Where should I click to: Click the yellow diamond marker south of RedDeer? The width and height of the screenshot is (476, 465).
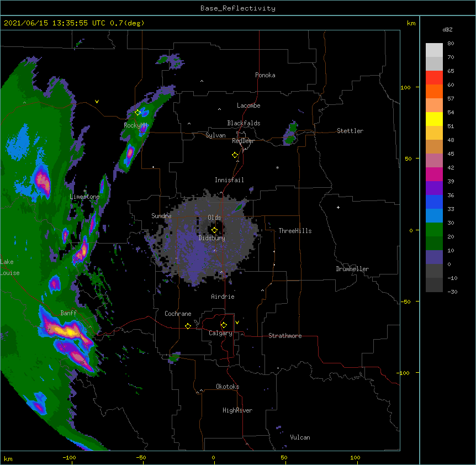click(x=235, y=155)
